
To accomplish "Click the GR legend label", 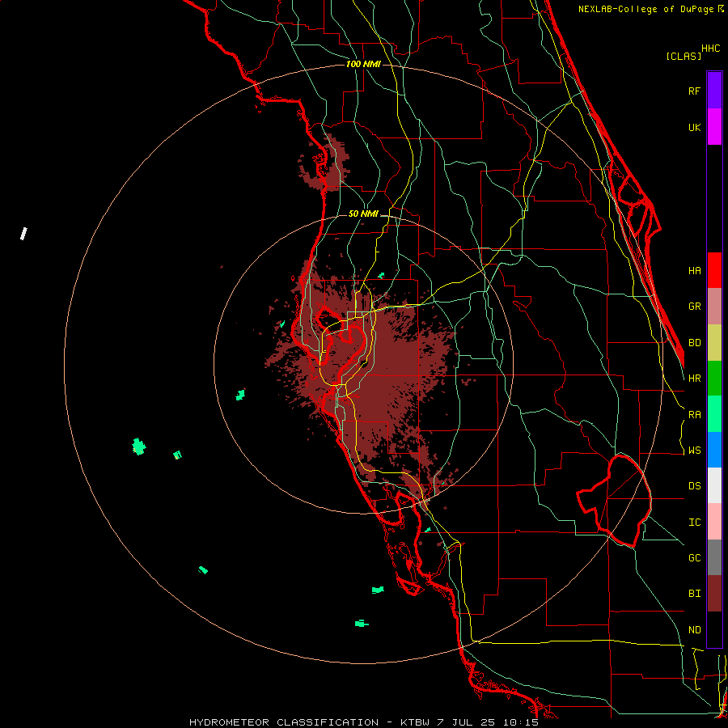I will [695, 307].
